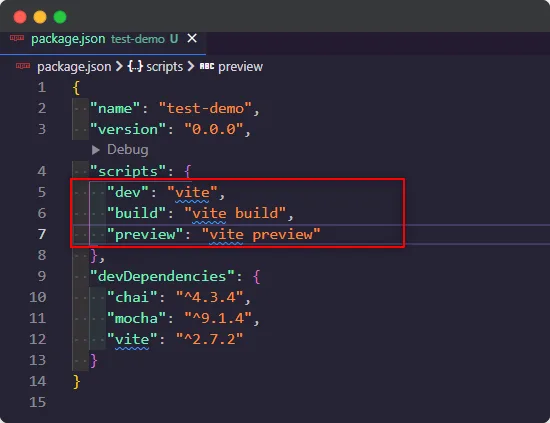This screenshot has width=550, height=423.
Task: Click the "version" key on line 3
Action: coord(128,129)
